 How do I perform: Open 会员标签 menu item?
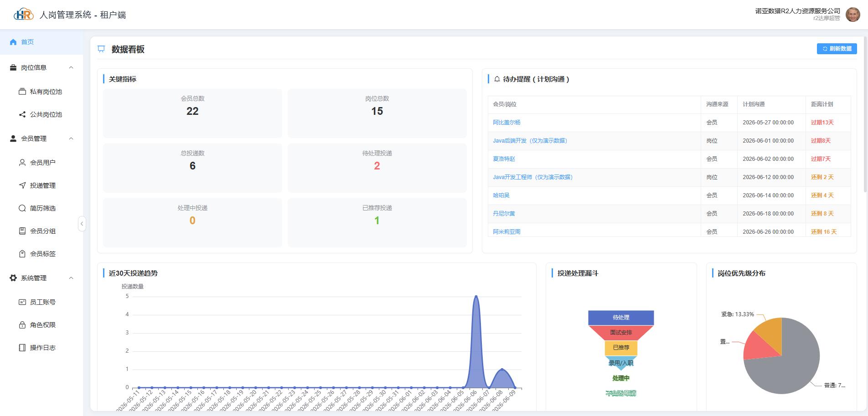point(41,254)
